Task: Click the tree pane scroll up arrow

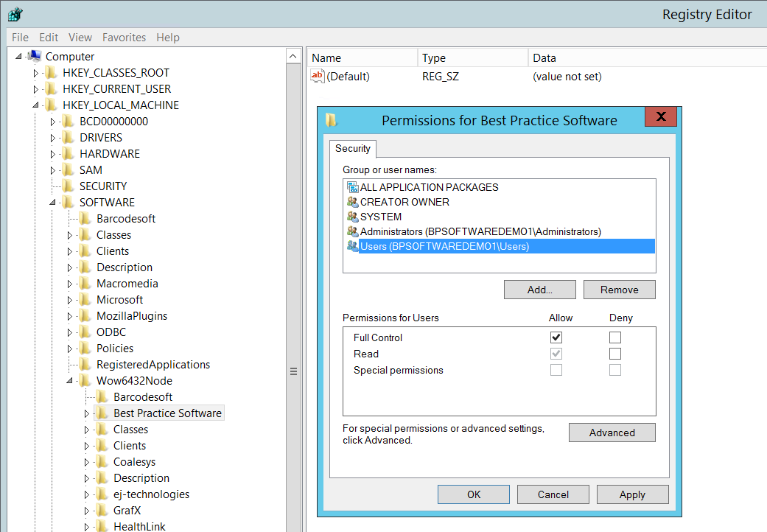Action: click(x=293, y=56)
